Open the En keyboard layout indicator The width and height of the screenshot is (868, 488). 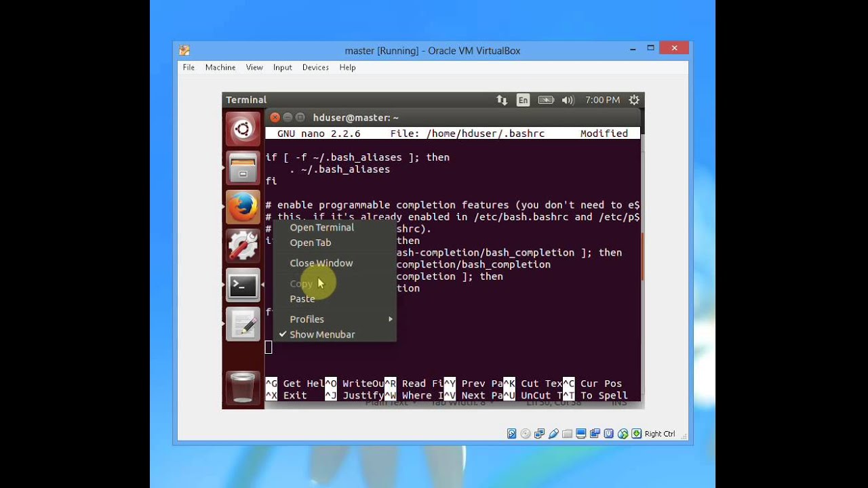[523, 100]
